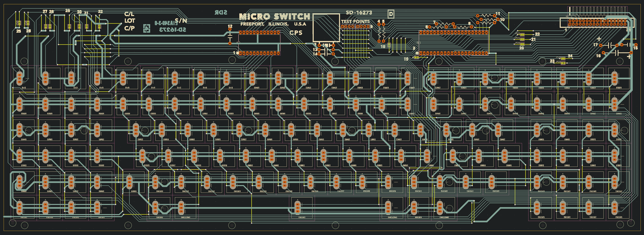Click the C/L silkscreen label
Image resolution: width=644 pixels, height=235 pixels.
point(129,14)
